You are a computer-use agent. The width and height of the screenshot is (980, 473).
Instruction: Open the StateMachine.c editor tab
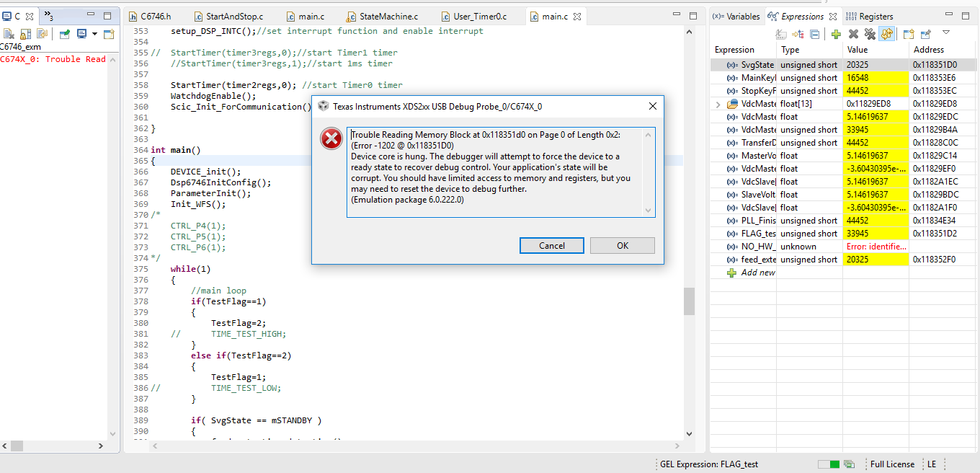(382, 16)
